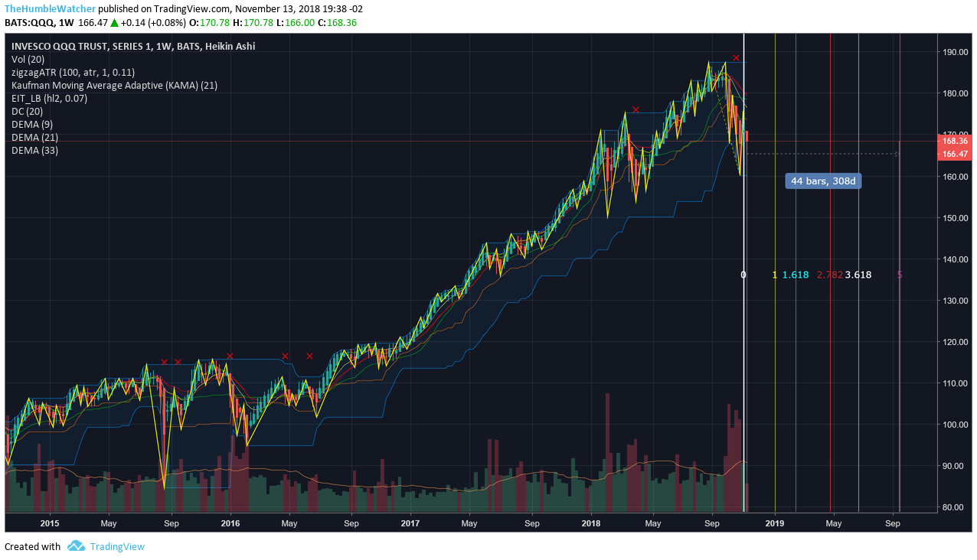Click the 190.00 price axis label
The image size is (977, 560).
pos(956,53)
